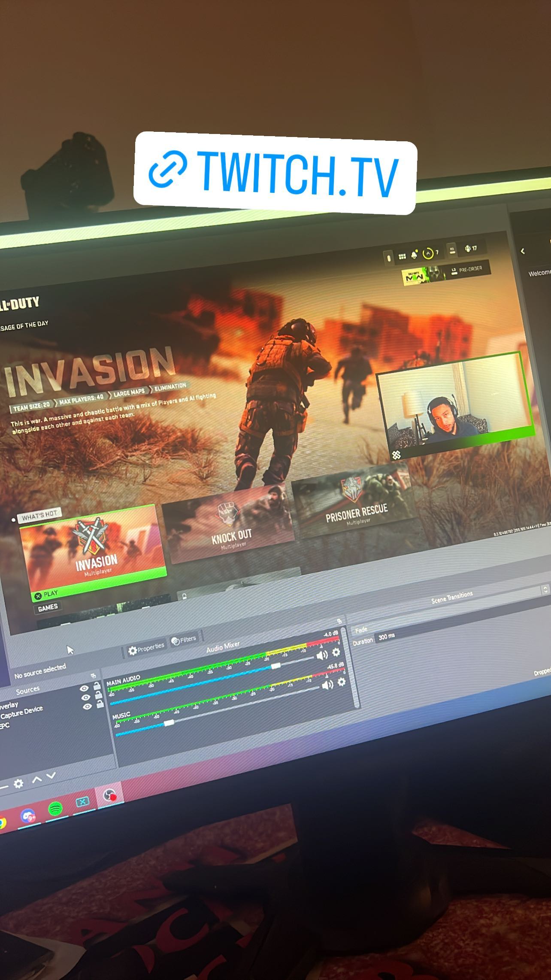Click the mouse input icon in game header
The height and width of the screenshot is (980, 551).
[x=389, y=258]
